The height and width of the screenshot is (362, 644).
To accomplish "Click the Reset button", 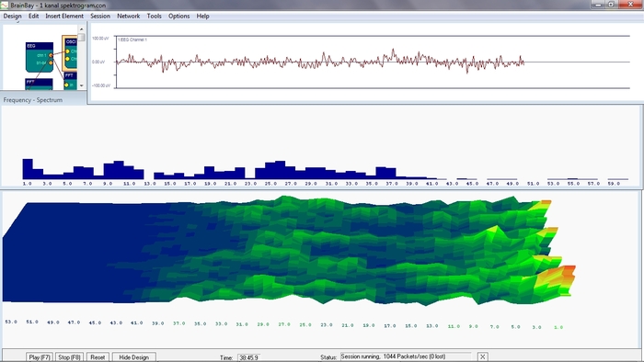I will [x=98, y=357].
